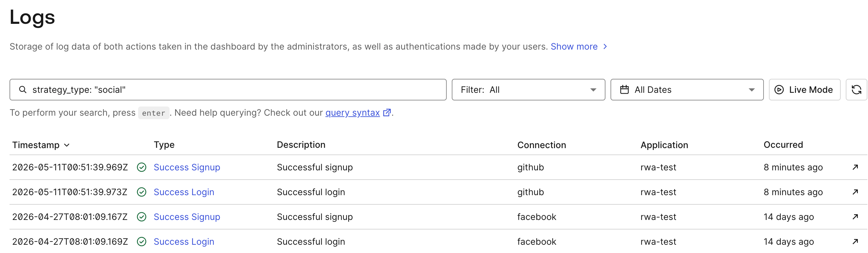Click facebook connection in Success Login row
868x253 pixels.
coord(537,242)
